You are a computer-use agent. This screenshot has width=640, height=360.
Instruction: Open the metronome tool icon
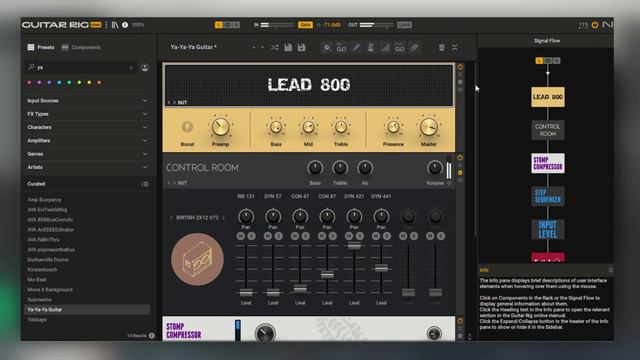(371, 48)
